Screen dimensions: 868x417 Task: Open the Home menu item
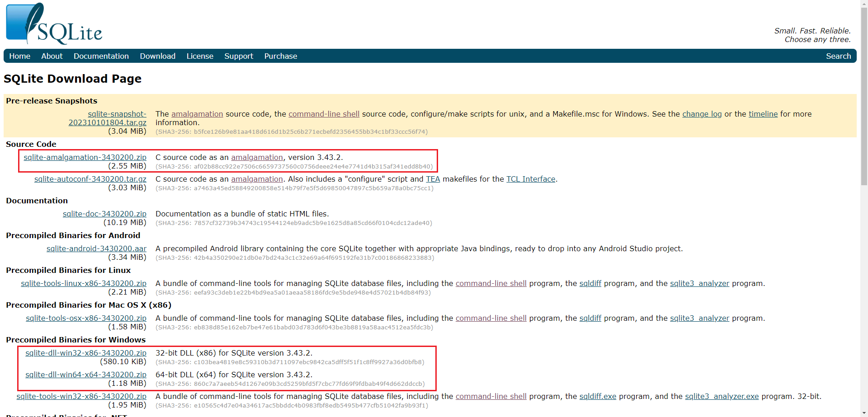[x=20, y=56]
